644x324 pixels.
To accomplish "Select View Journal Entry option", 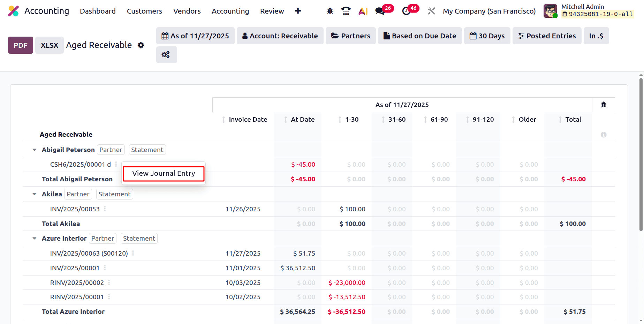I will (164, 173).
